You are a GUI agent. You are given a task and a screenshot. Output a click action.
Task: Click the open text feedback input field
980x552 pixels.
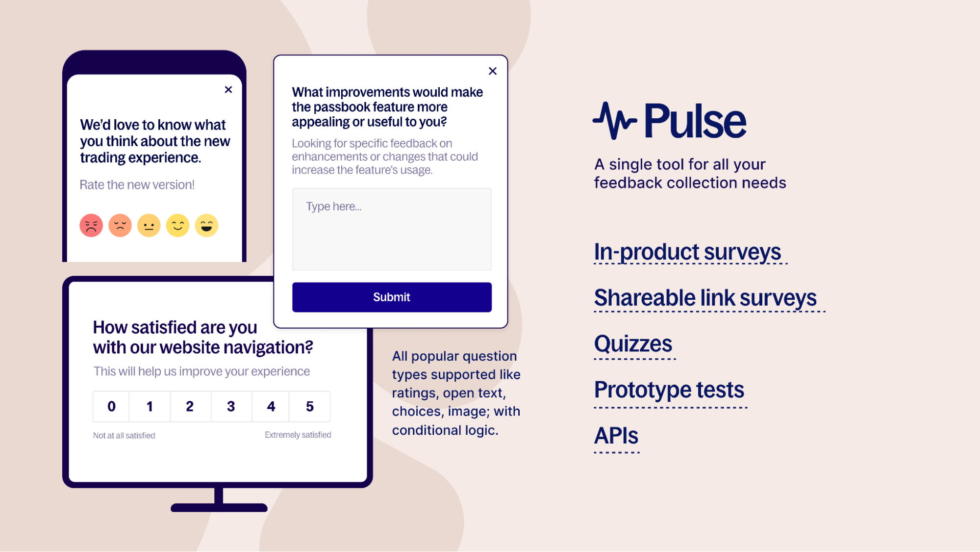coord(392,229)
